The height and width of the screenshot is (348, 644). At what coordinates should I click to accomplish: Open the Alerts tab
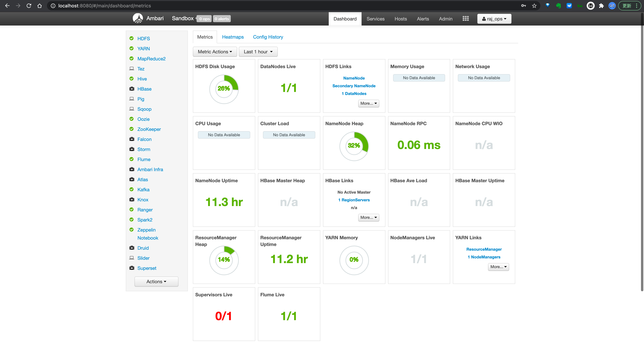(x=423, y=19)
